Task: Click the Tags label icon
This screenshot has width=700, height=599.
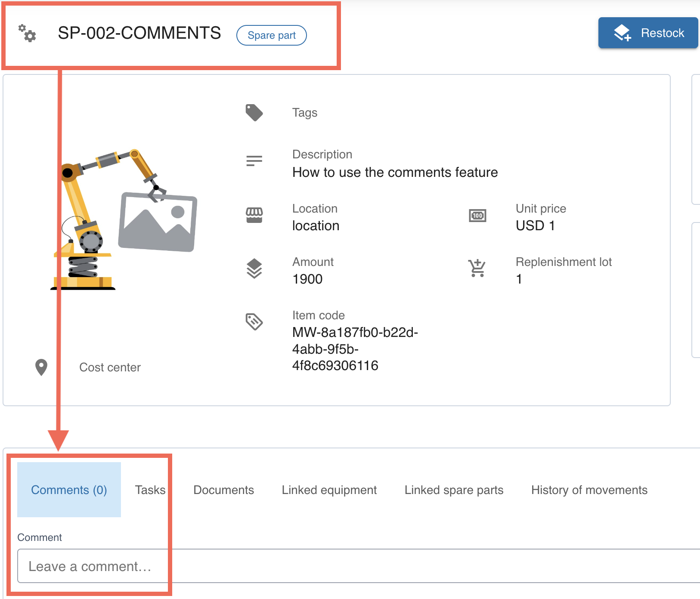Action: [254, 113]
